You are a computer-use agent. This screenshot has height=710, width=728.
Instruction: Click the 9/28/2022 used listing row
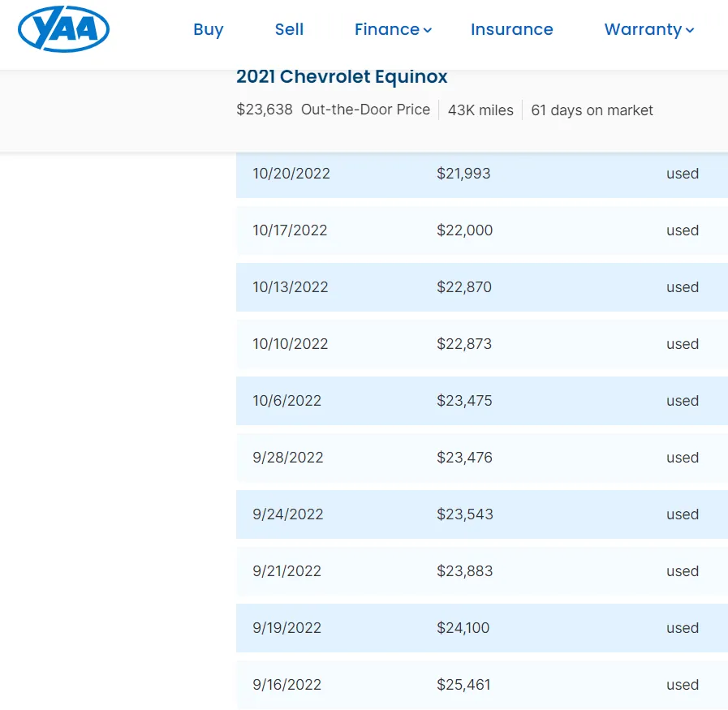[x=481, y=458]
